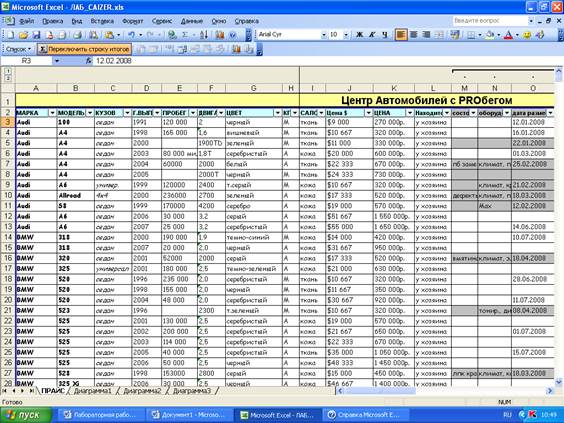
Task: Show outline level 1
Action: [8, 71]
